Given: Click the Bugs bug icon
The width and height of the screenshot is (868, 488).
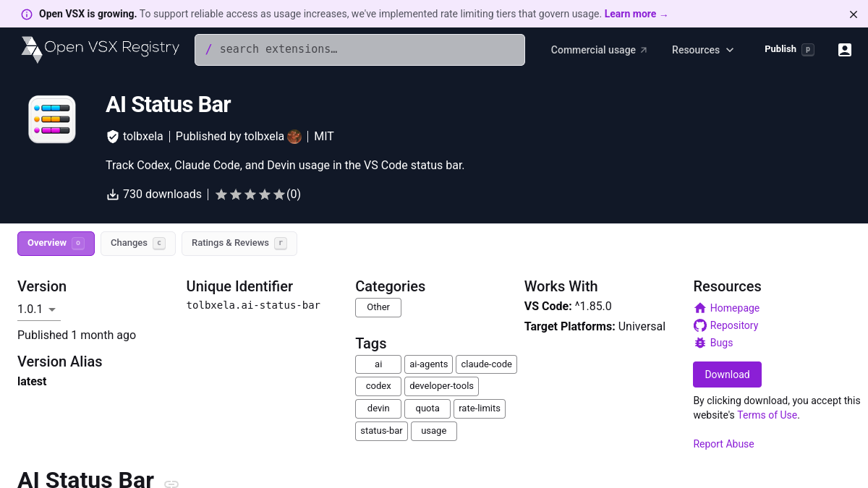Looking at the screenshot, I should click(699, 343).
